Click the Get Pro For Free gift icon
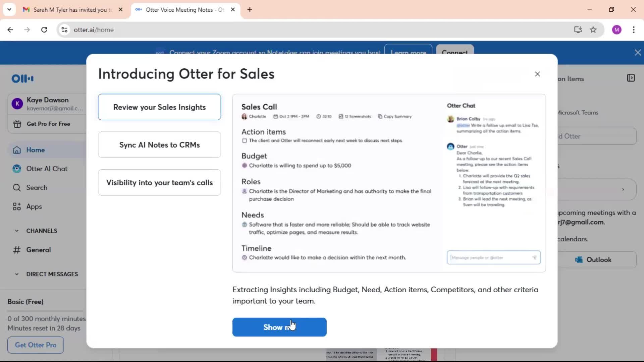Screen dimensions: 644x362 17,124
